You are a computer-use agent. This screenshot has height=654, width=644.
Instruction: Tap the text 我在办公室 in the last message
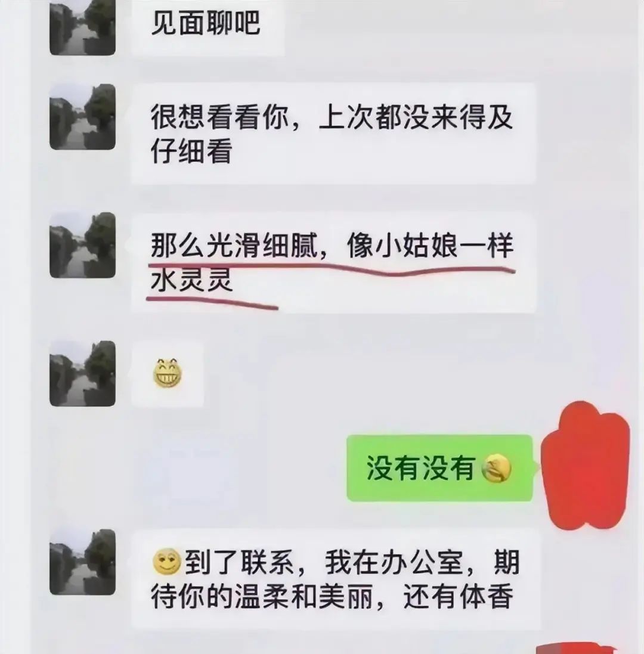point(394,562)
